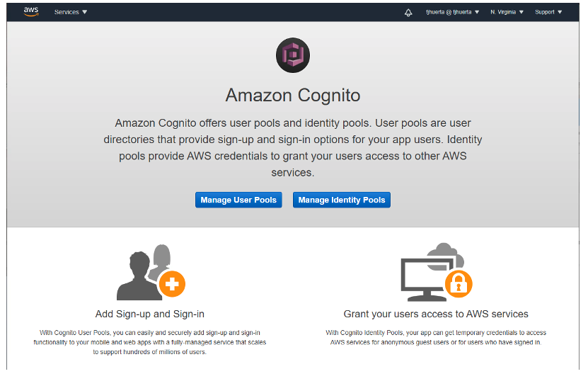This screenshot has height=386, width=588.
Task: Click the Amazon Cognito page title
Action: 293,95
